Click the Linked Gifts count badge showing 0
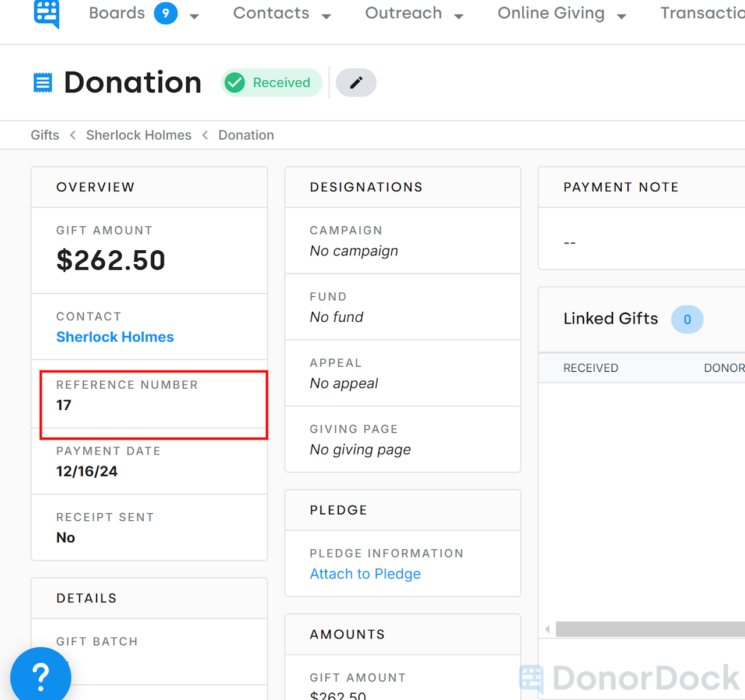The width and height of the screenshot is (745, 700). pos(687,319)
